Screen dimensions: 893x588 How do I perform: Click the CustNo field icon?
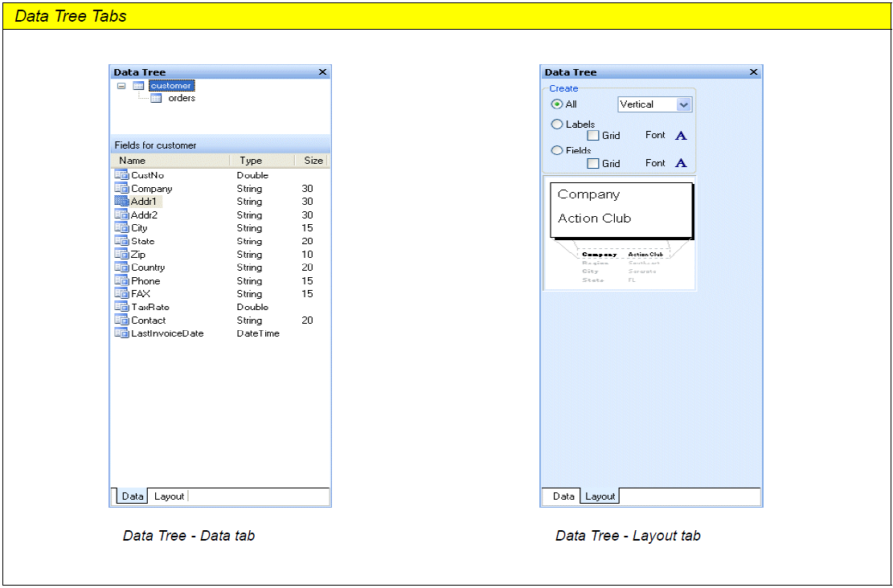(121, 175)
